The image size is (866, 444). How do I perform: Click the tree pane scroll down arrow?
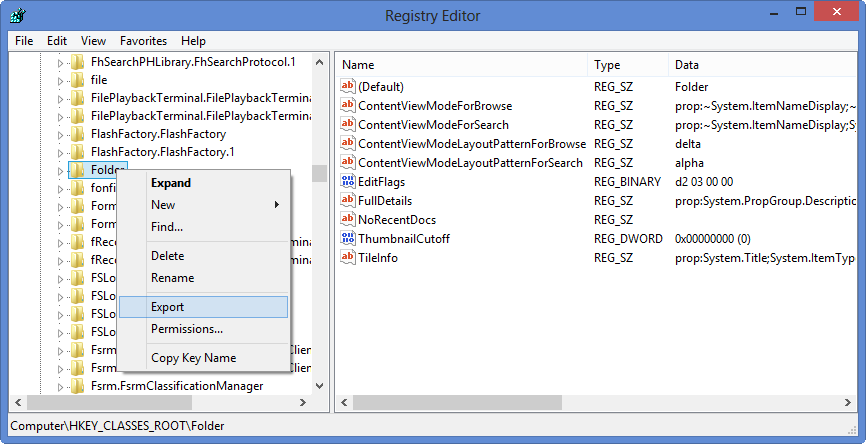pyautogui.click(x=319, y=385)
